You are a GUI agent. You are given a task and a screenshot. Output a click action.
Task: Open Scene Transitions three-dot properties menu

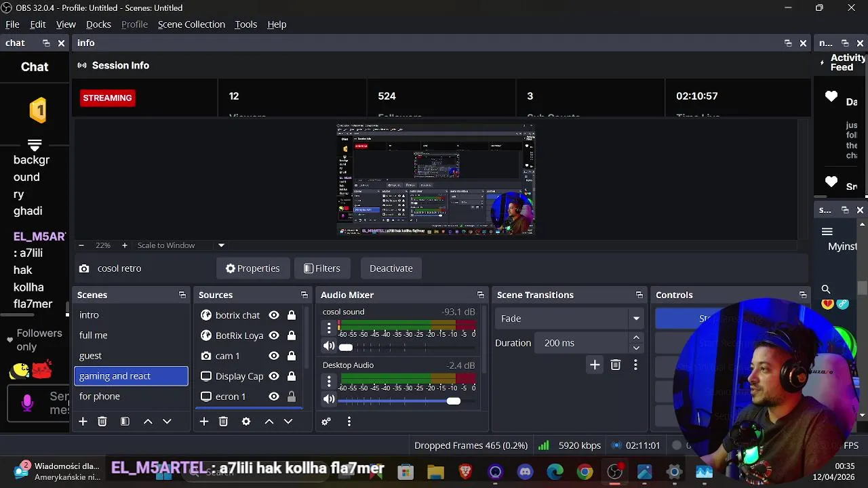coord(635,365)
